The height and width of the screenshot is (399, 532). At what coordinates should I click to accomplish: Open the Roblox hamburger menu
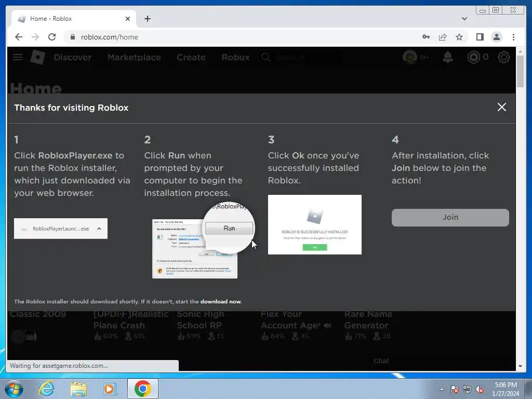point(18,57)
